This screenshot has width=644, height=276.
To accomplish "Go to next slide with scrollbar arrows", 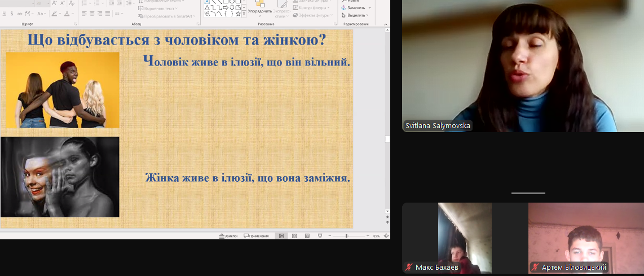I will [387, 222].
